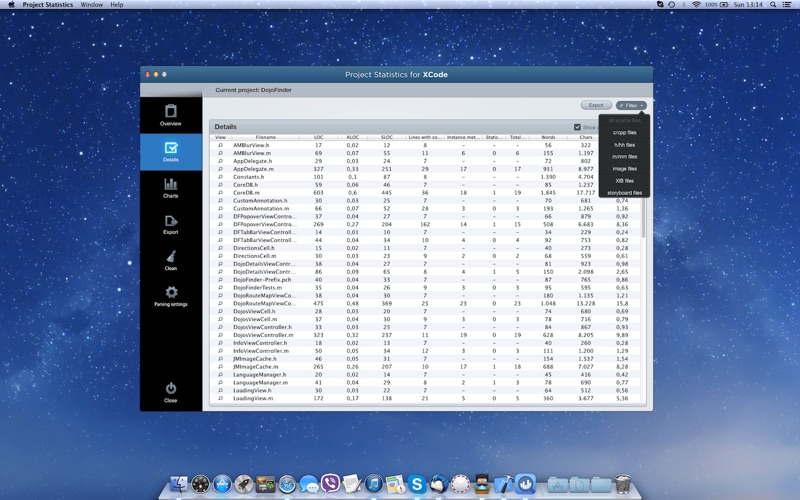Choose h/hh files filter option
The width and height of the screenshot is (800, 500).
(x=624, y=145)
